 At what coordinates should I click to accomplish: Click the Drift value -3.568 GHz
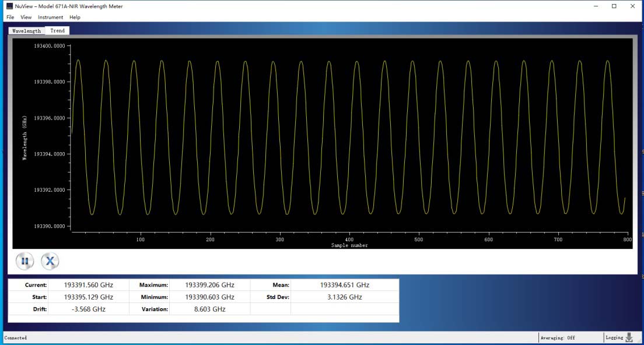pos(88,309)
